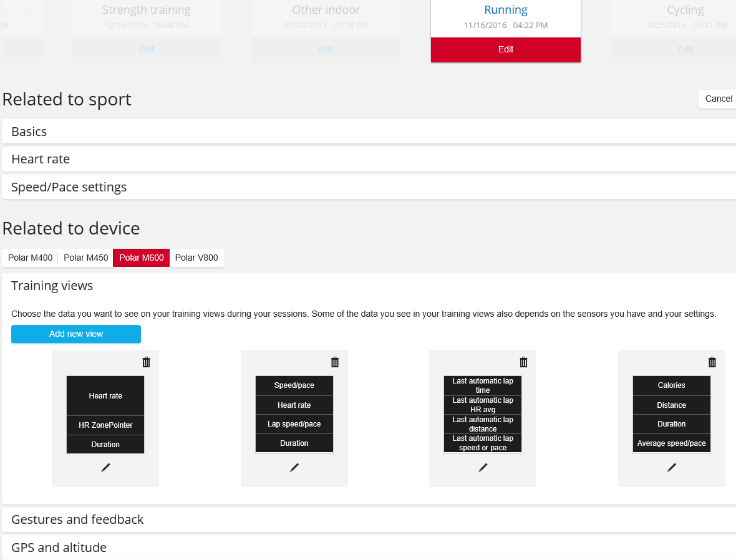Click Edit under Other indoor
Image resolution: width=736 pixels, height=560 pixels.
click(x=326, y=49)
